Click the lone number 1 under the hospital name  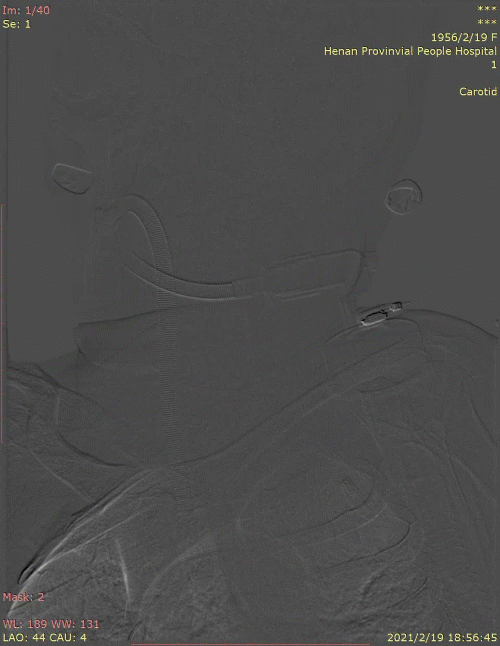click(494, 65)
